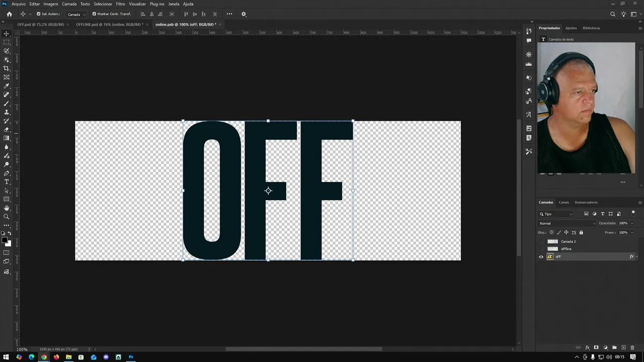Select the Hand tool
The height and width of the screenshot is (362, 644).
coord(7,208)
